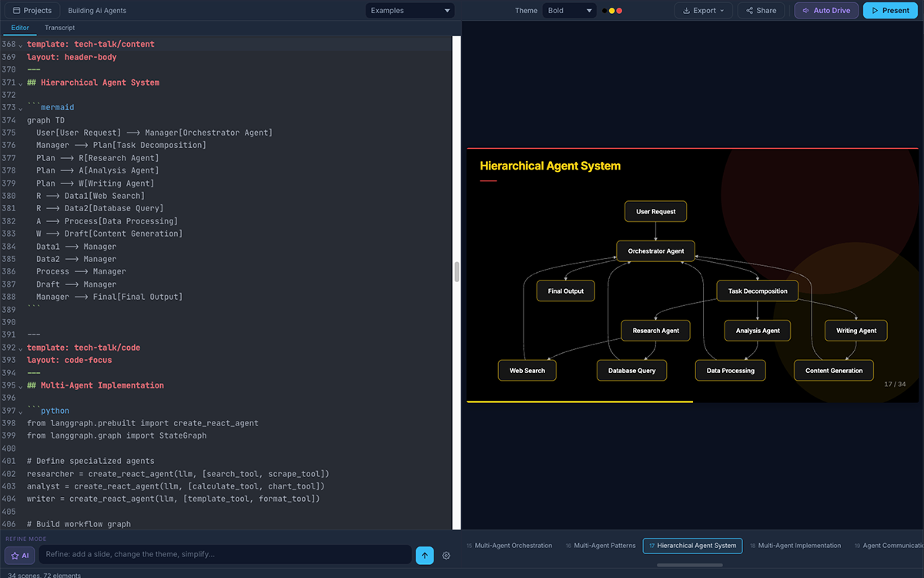Click the Building Ai Agents project title
The image size is (924, 578).
[x=97, y=11]
